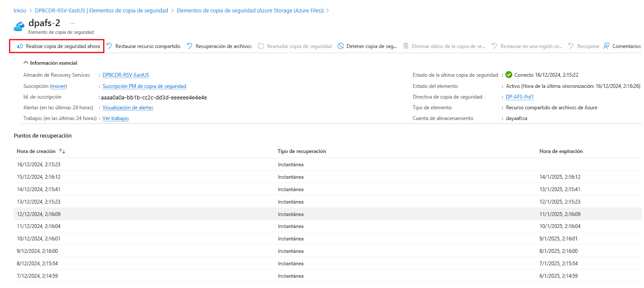Click Detener copia de seguridad label
The image size is (644, 288).
point(371,46)
